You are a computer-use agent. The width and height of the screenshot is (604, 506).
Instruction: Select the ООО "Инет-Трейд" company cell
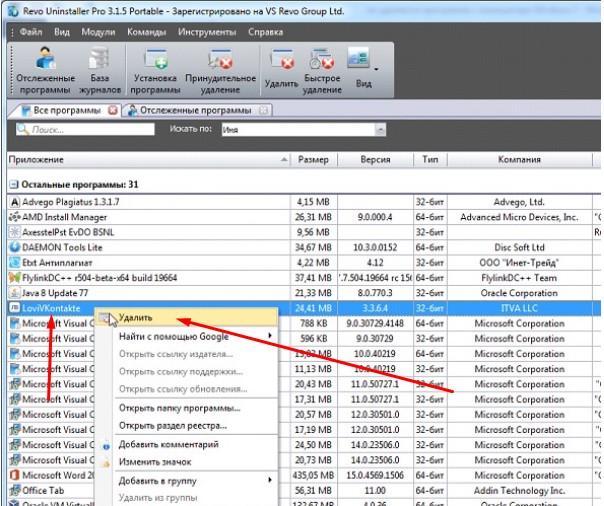point(519,263)
